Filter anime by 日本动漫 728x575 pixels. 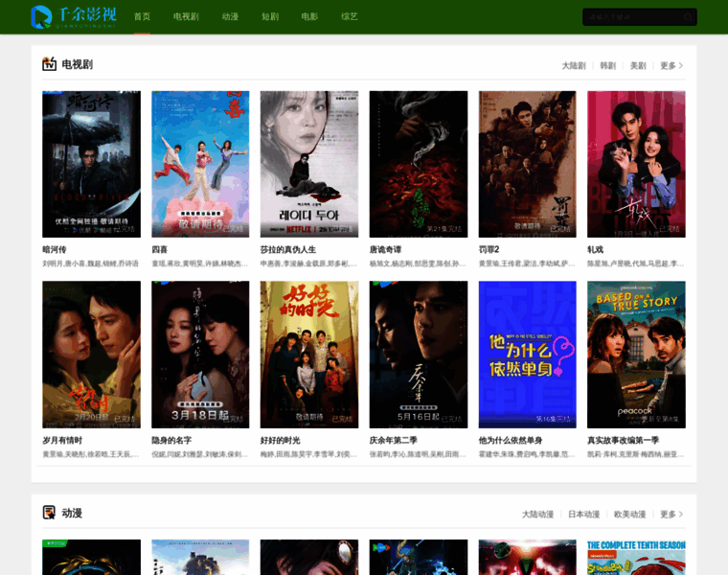tap(584, 515)
